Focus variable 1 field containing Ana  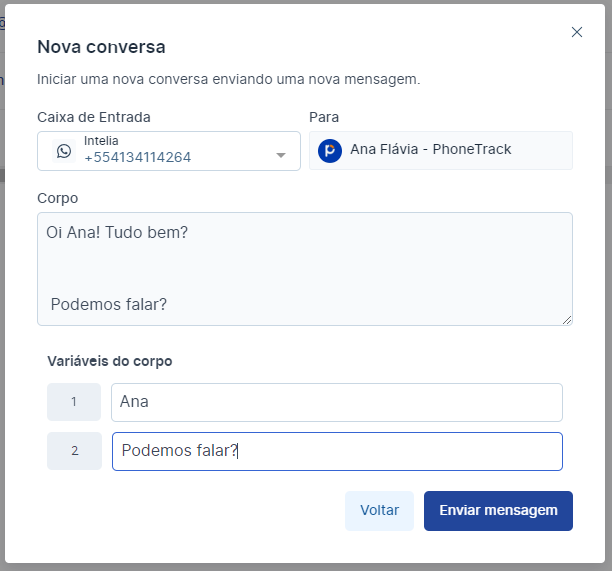336,402
